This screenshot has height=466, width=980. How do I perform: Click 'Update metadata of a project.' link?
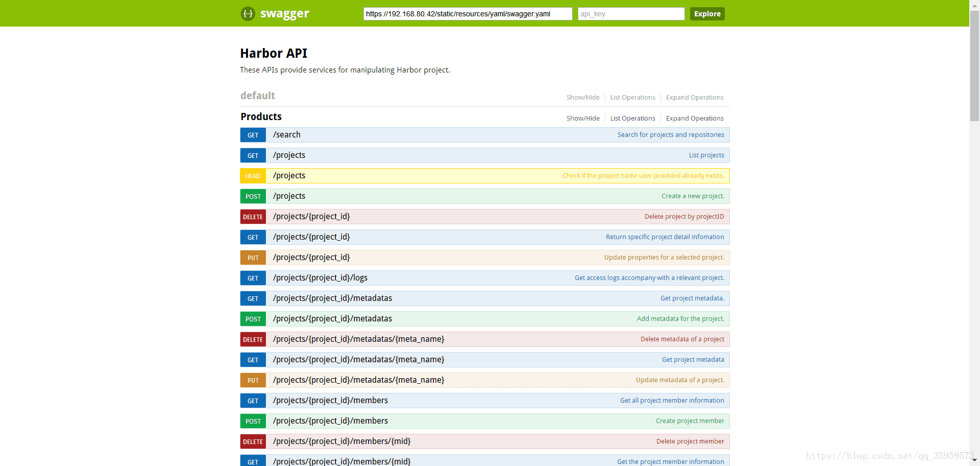tap(680, 380)
